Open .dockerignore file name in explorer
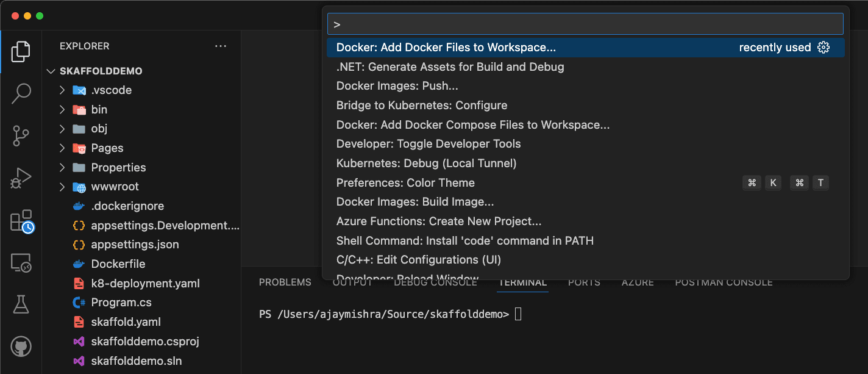The height and width of the screenshot is (374, 868). tap(127, 206)
